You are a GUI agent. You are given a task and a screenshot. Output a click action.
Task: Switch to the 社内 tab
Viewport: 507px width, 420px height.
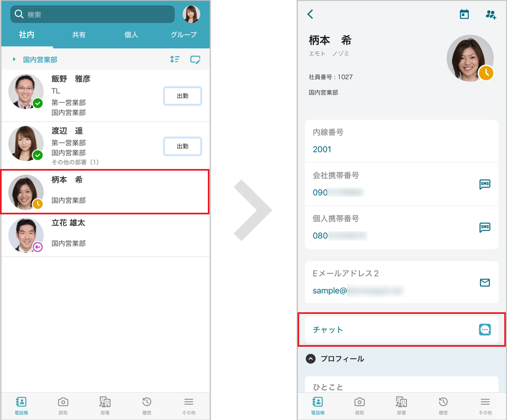[x=26, y=34]
